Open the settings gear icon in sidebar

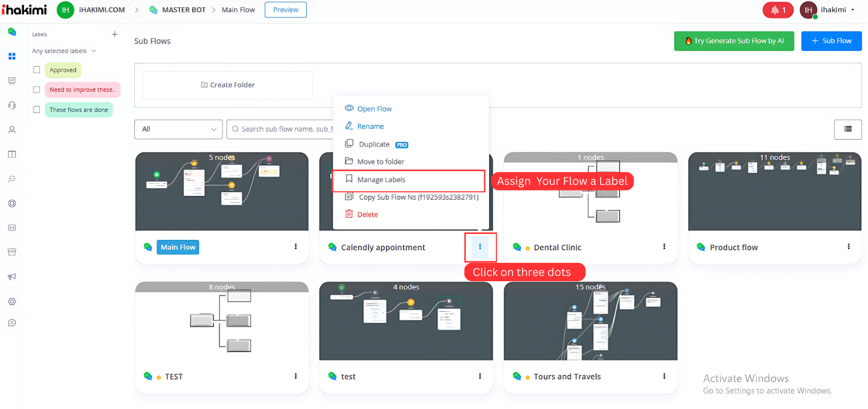12,302
